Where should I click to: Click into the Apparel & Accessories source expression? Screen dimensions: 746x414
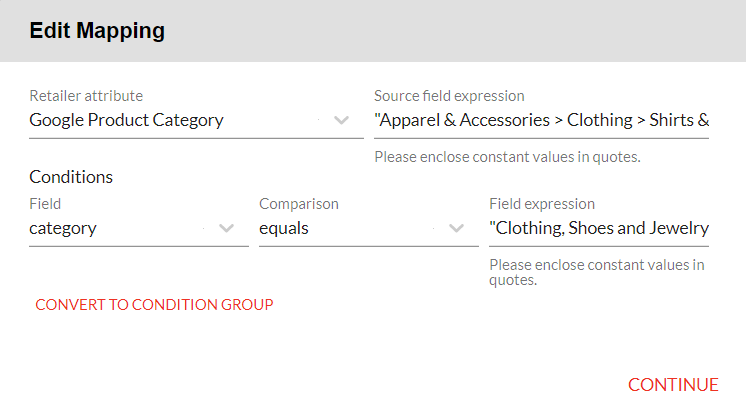point(541,120)
